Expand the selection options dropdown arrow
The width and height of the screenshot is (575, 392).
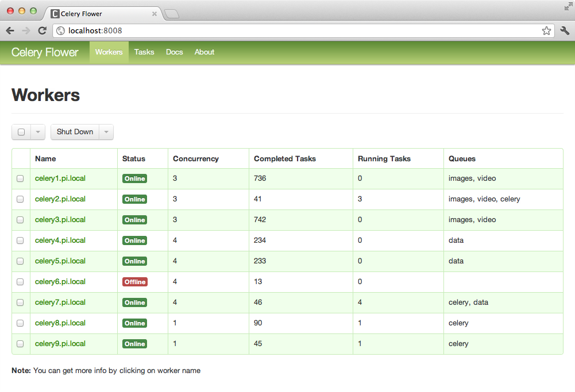pos(38,132)
